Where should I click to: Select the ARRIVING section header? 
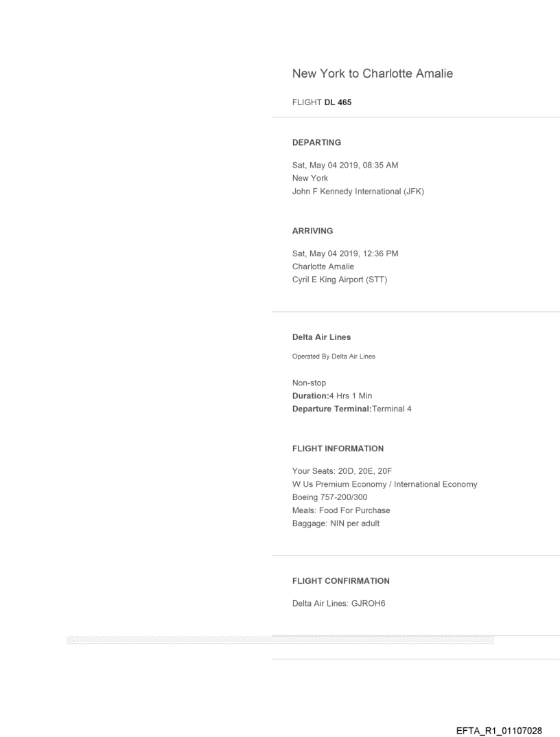coord(312,231)
